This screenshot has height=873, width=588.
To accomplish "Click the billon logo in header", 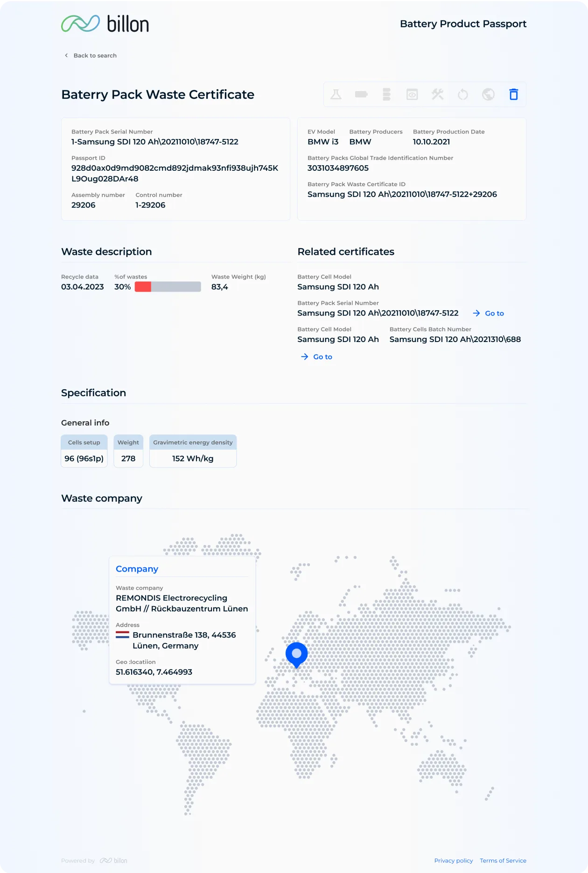I will click(105, 24).
